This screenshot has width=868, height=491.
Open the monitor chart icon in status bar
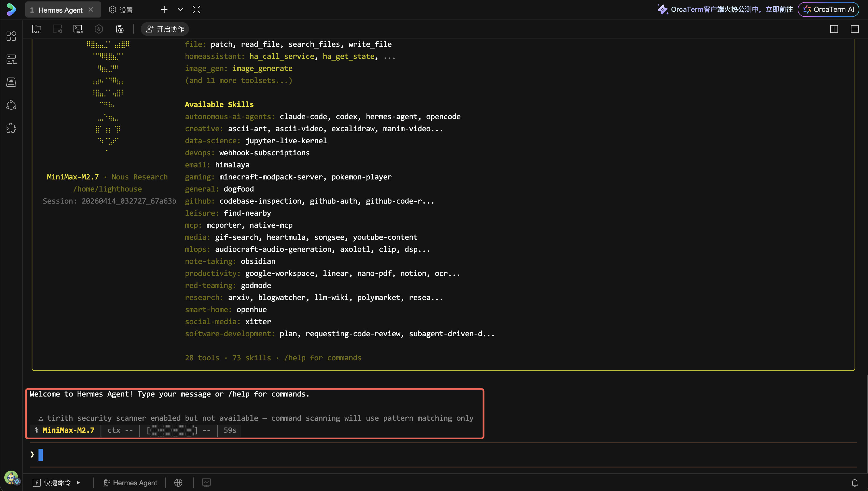point(207,483)
